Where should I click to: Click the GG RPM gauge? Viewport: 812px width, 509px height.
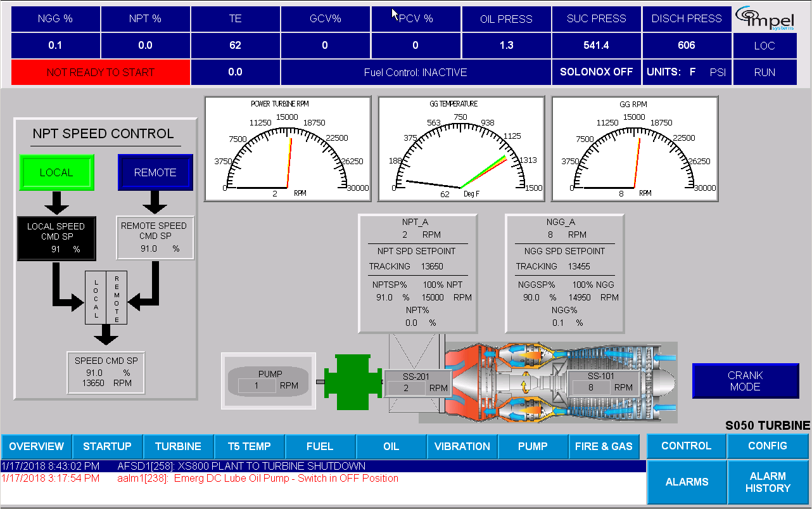click(x=635, y=149)
